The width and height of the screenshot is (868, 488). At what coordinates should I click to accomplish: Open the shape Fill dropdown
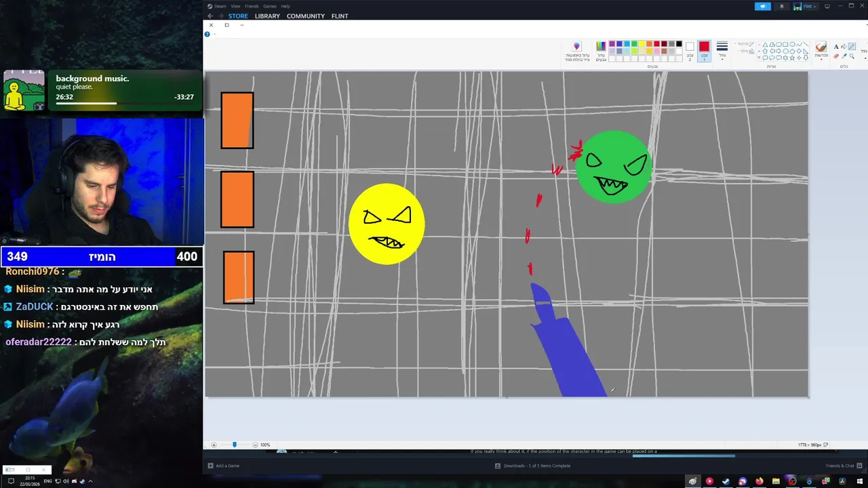746,51
